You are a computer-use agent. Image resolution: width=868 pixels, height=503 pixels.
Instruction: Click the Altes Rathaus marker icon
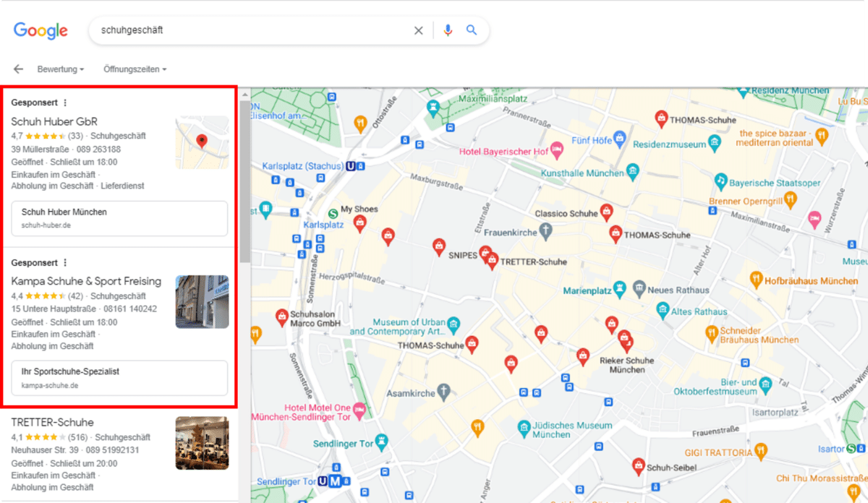pos(663,311)
